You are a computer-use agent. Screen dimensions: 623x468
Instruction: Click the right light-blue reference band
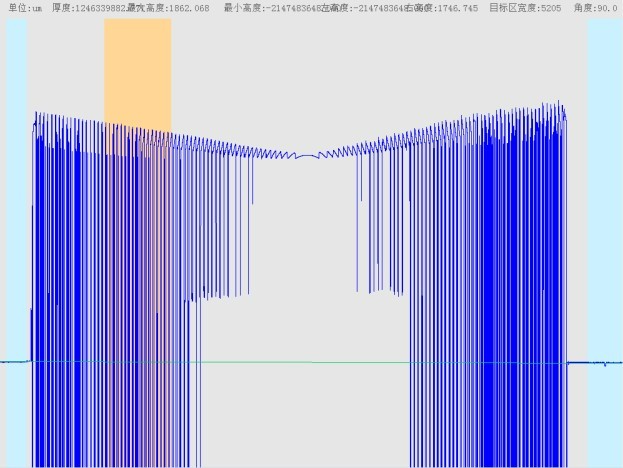pos(604,240)
